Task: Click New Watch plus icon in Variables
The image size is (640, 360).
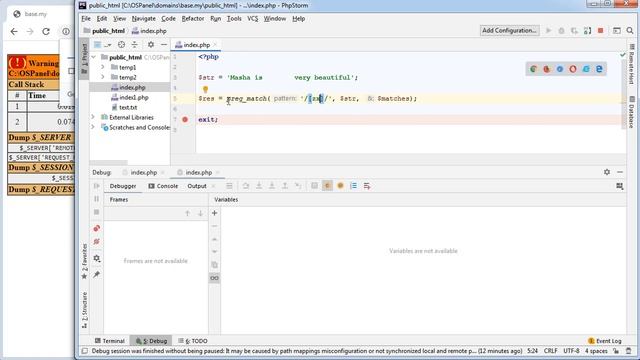Action: 214,213
